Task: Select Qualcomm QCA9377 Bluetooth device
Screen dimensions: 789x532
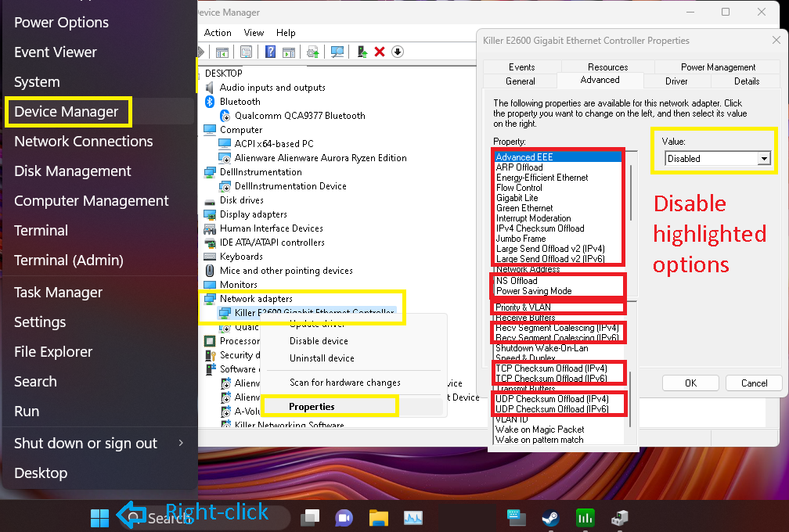Action: click(x=300, y=116)
